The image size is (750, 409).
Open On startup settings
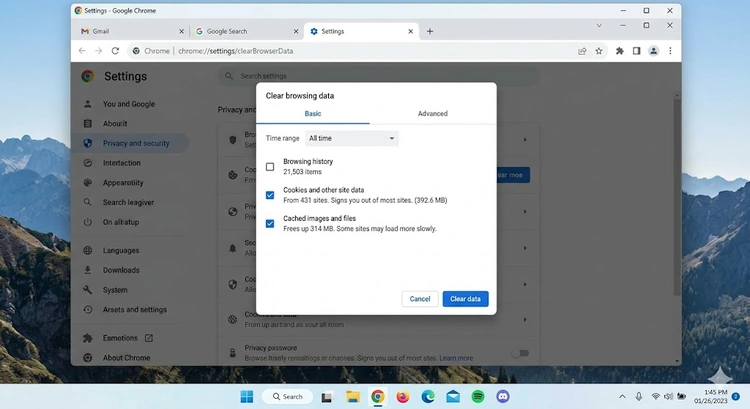point(121,222)
